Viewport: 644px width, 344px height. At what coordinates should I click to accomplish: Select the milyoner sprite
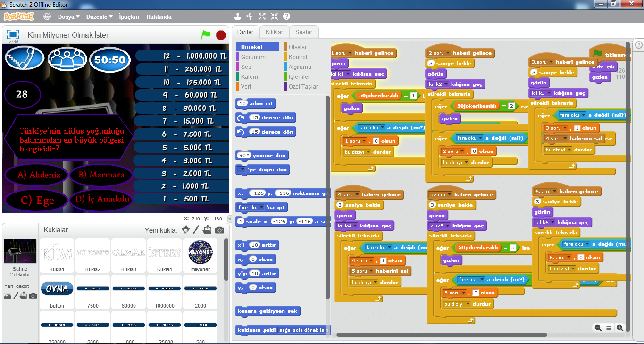click(200, 256)
